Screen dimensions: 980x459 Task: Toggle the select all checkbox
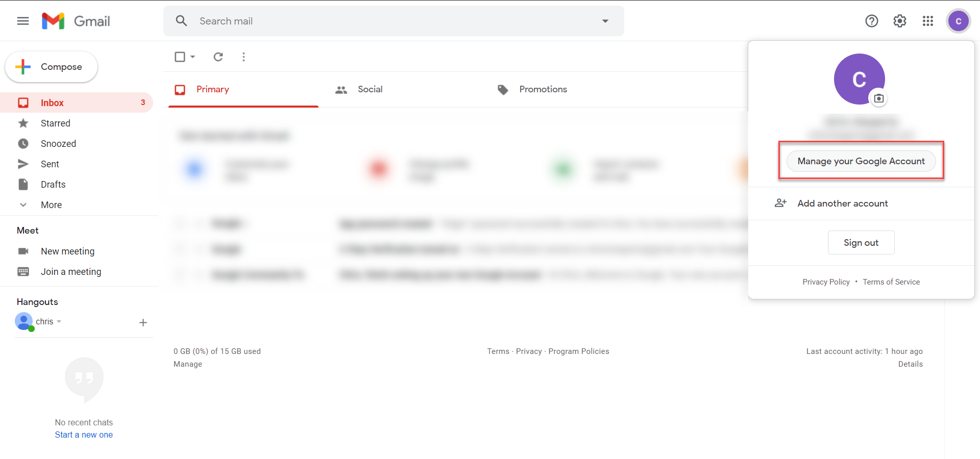180,57
